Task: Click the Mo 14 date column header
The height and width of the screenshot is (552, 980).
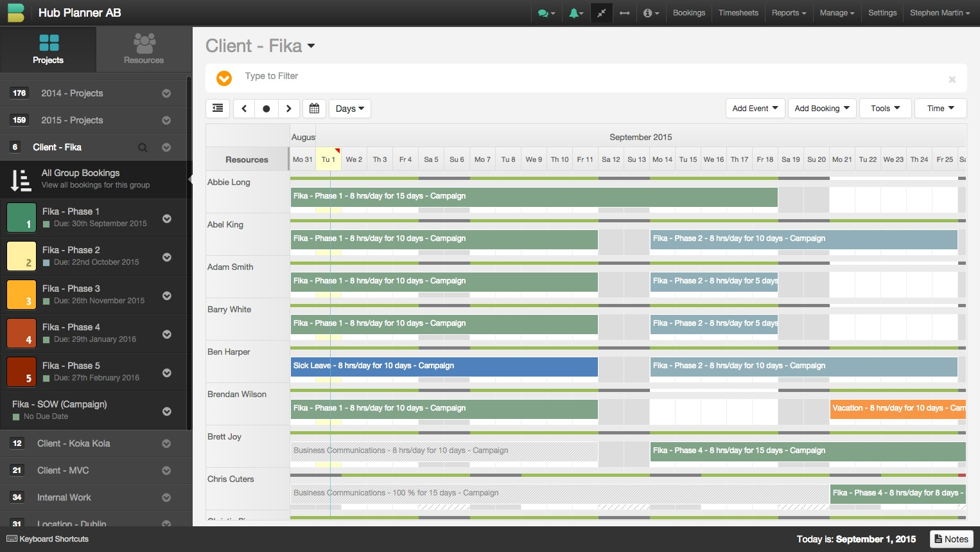Action: (x=662, y=159)
